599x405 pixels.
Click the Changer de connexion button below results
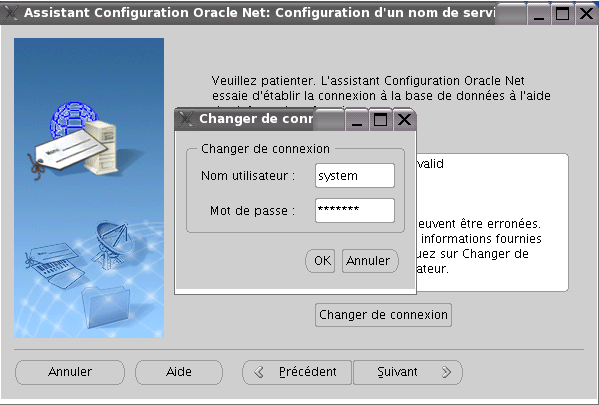pos(383,315)
